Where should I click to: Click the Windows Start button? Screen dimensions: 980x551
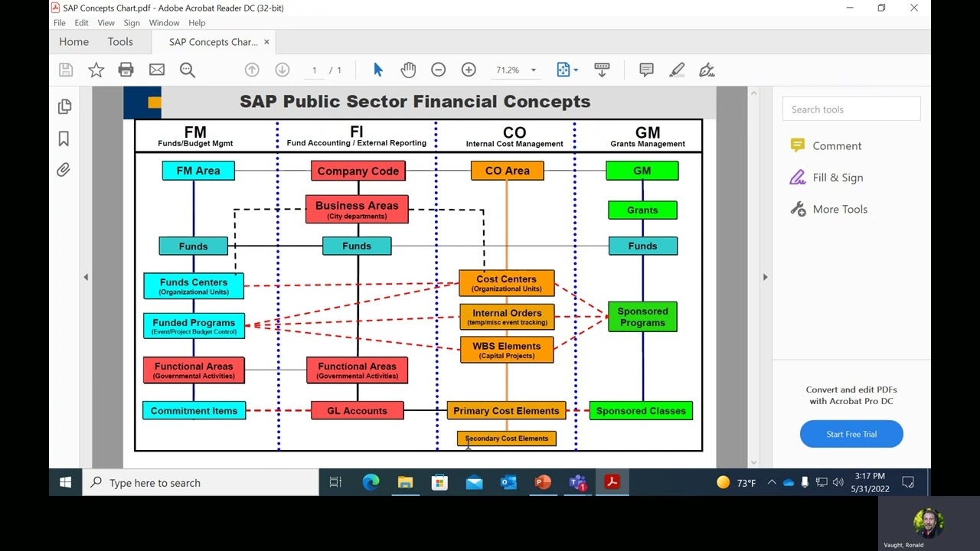(65, 483)
